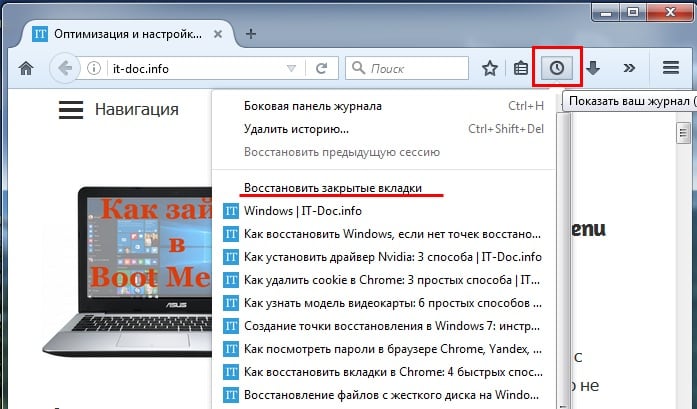The image size is (697, 409).
Task: Click the history clock icon
Action: [557, 68]
